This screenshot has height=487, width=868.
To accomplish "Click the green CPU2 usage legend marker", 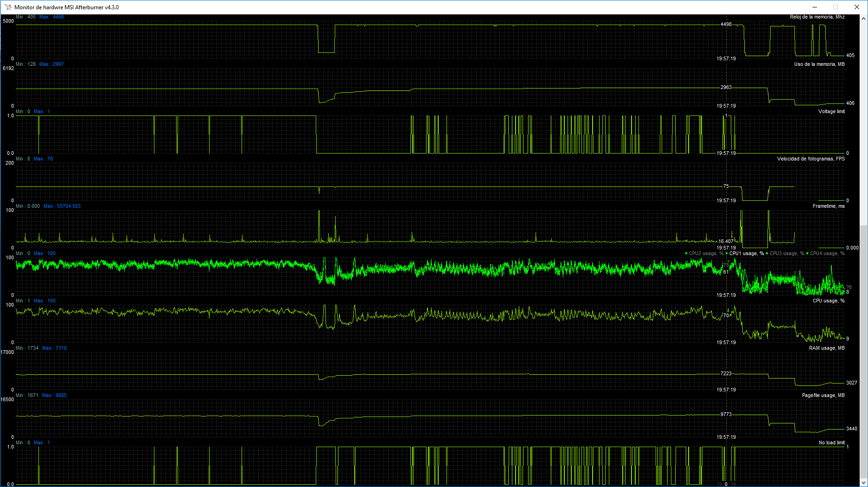I will click(686, 253).
